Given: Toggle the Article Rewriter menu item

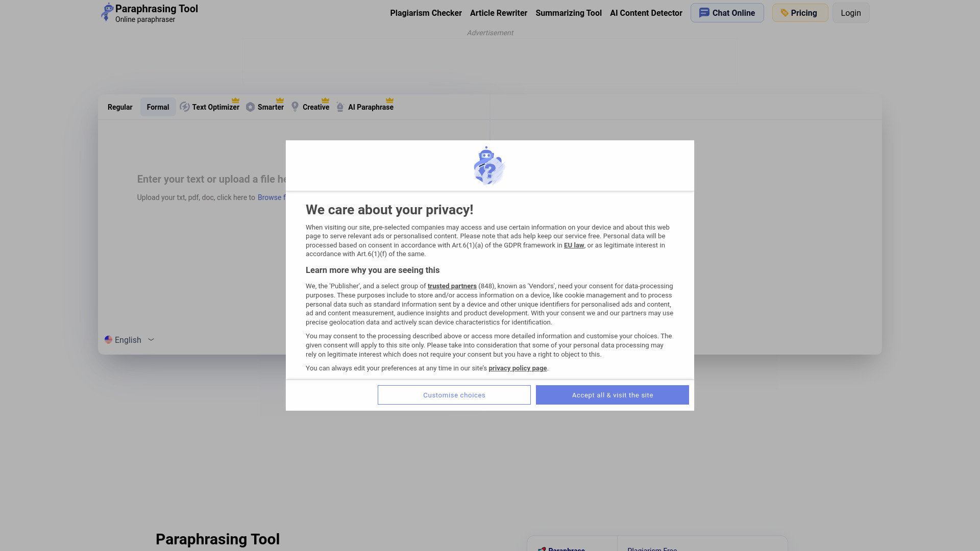Looking at the screenshot, I should pos(498,13).
